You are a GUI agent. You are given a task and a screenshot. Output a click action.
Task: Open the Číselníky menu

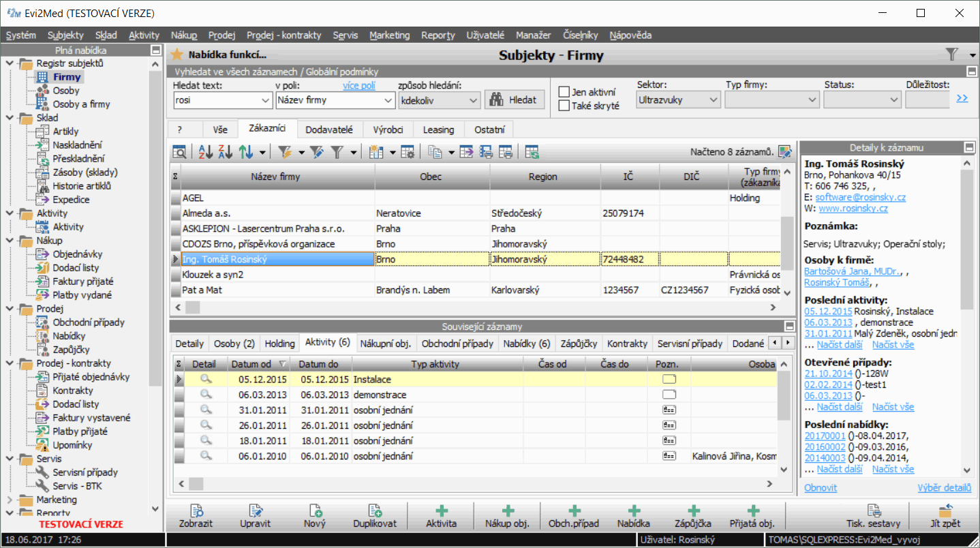[x=580, y=35]
